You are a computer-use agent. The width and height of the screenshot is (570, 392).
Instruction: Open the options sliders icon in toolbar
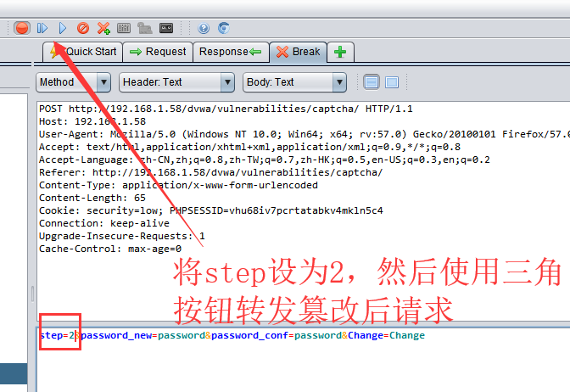[124, 28]
